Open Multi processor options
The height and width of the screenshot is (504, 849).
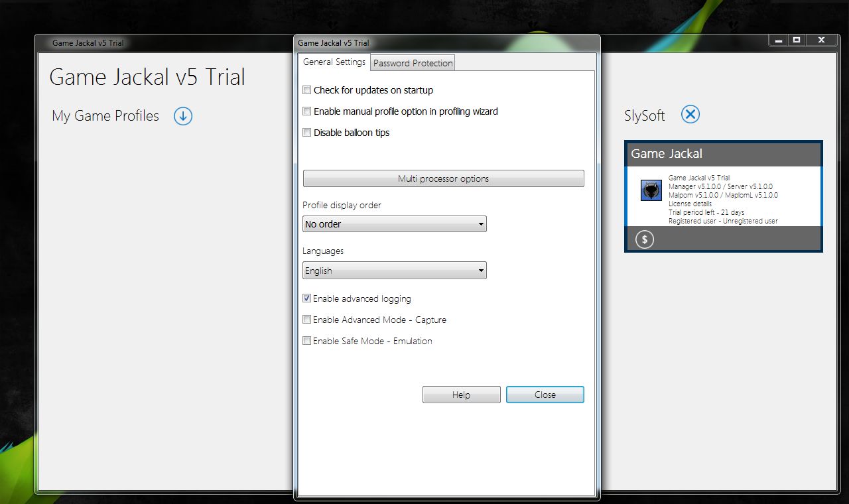(443, 178)
